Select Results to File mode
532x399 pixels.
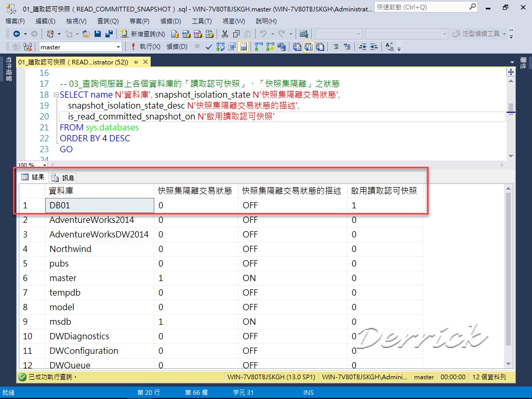[320, 47]
